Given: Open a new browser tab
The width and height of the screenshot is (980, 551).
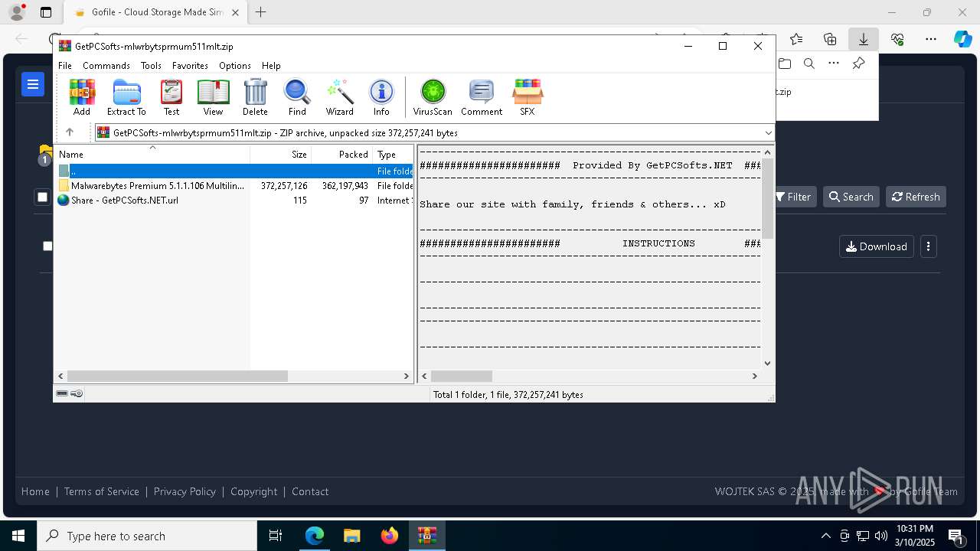Looking at the screenshot, I should (x=261, y=12).
